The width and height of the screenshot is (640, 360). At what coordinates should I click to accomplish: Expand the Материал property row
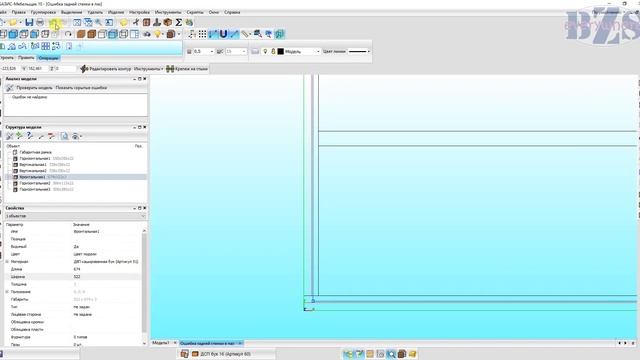[x=7, y=262]
